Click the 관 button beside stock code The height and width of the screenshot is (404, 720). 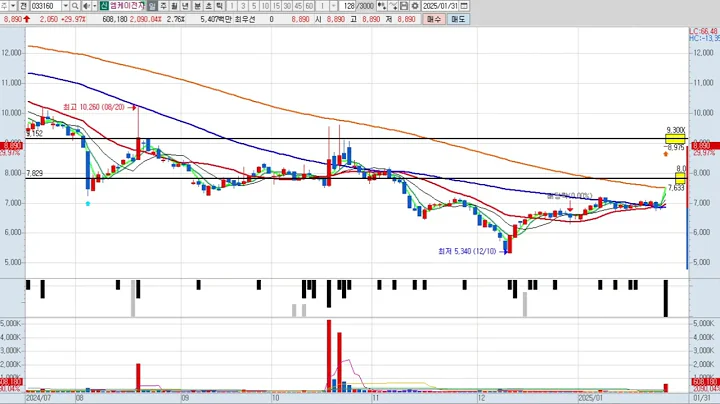tap(24, 6)
